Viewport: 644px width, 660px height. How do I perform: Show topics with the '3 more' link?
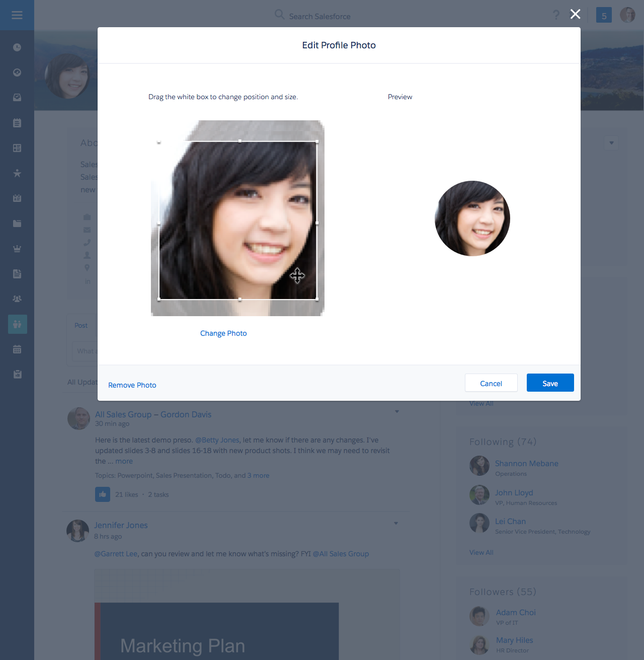click(258, 475)
